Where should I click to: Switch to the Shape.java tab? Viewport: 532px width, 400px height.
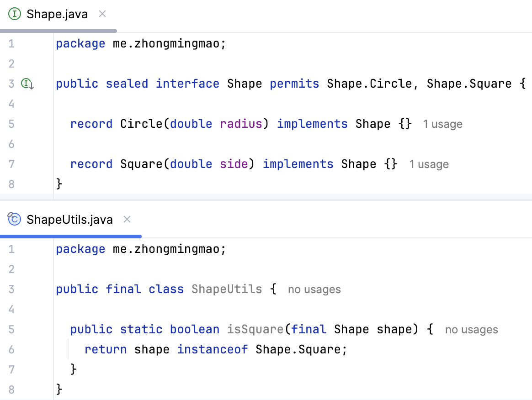[x=57, y=14]
